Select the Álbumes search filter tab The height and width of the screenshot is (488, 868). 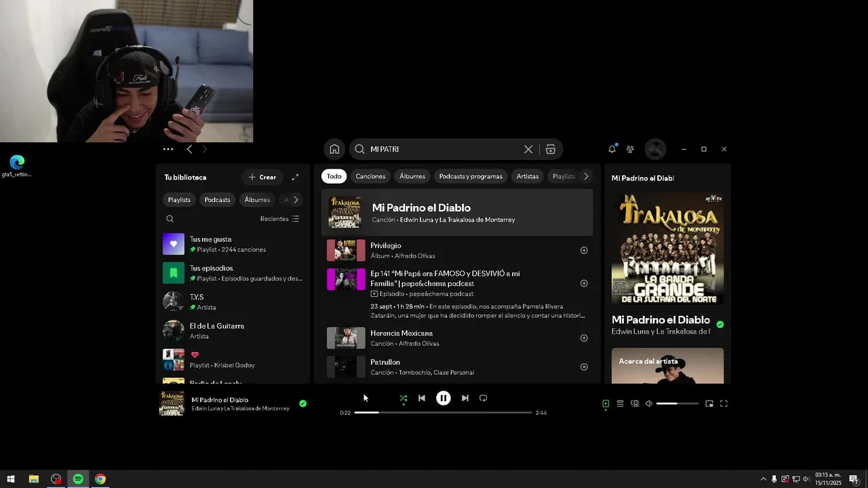coord(412,176)
